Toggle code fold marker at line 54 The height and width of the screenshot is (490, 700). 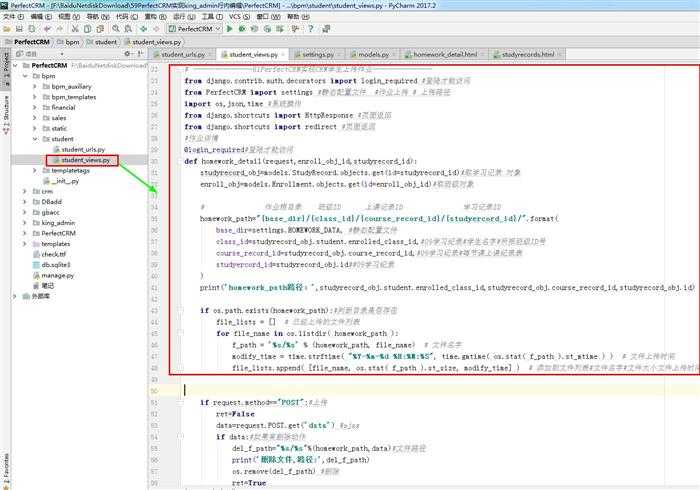coord(181,436)
